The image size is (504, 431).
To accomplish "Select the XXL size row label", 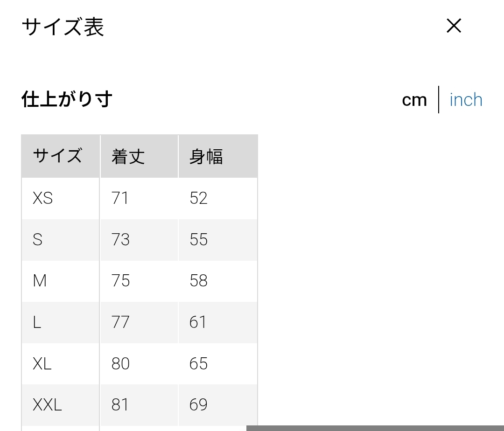I will point(47,404).
